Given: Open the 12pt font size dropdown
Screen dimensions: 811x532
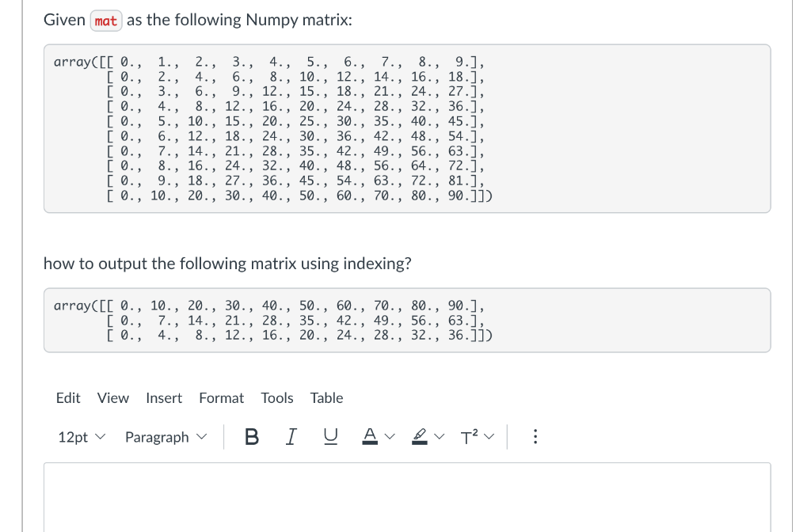Looking at the screenshot, I should pyautogui.click(x=82, y=437).
